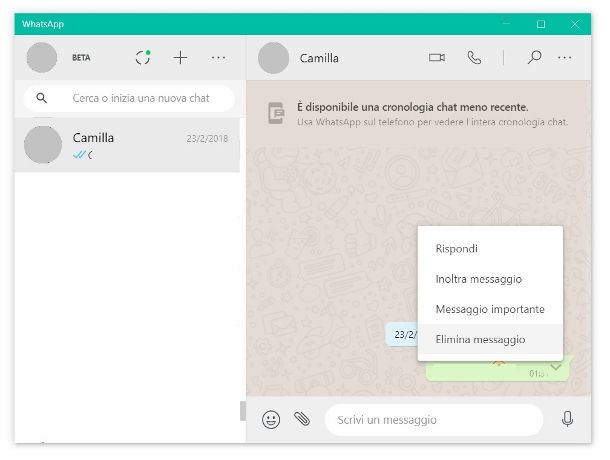Focus the 'Cerca o inizia una nuova chat' field
Screen dimensions: 610x460
coord(130,98)
